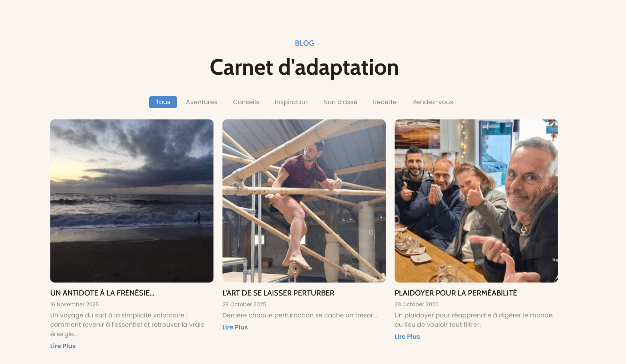Screen dimensions: 626x364
Task: Open the Inspiration category tab
Action: click(x=291, y=102)
